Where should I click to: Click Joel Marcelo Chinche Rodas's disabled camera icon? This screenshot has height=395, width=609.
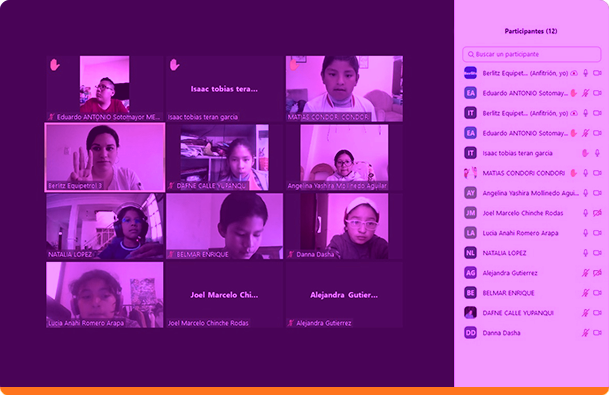(597, 213)
